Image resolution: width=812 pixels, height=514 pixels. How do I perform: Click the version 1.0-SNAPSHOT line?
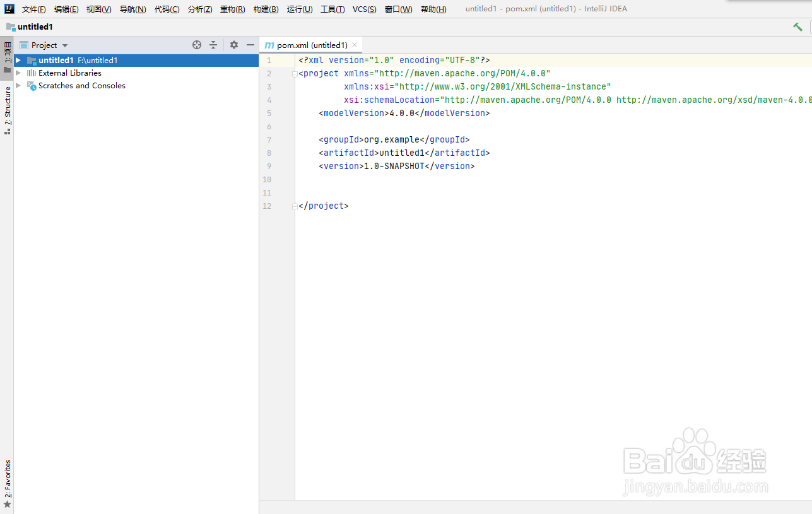pos(396,166)
